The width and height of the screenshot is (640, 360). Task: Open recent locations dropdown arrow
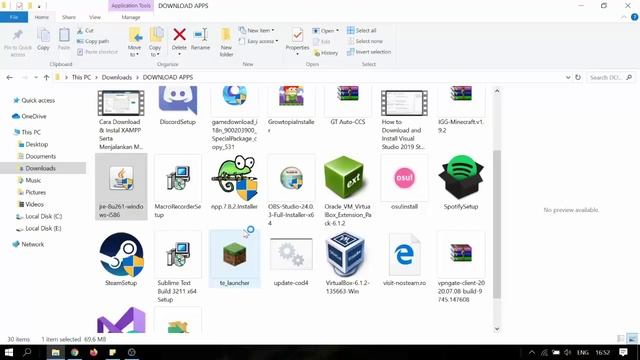36,77
